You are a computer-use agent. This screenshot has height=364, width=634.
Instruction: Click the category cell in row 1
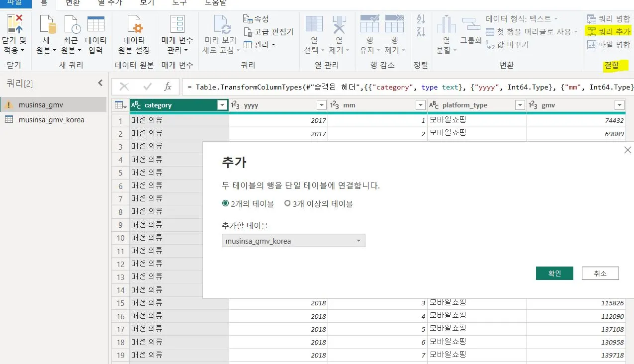pyautogui.click(x=179, y=120)
